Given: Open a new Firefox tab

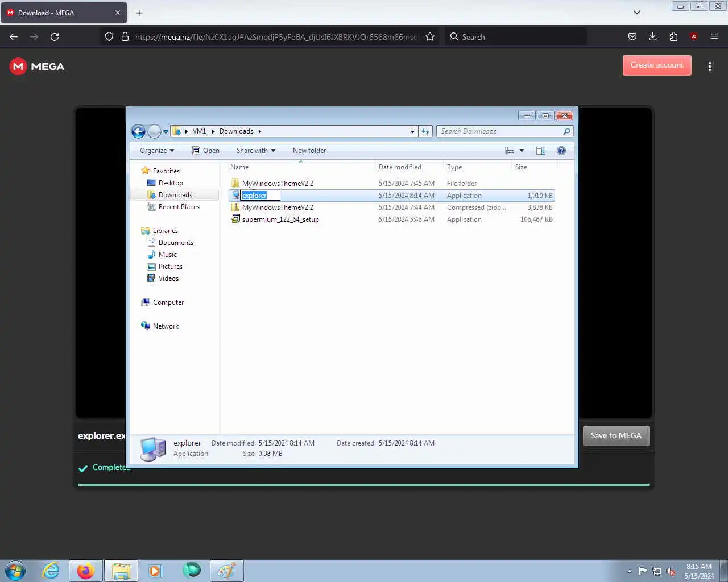Looking at the screenshot, I should click(x=139, y=13).
